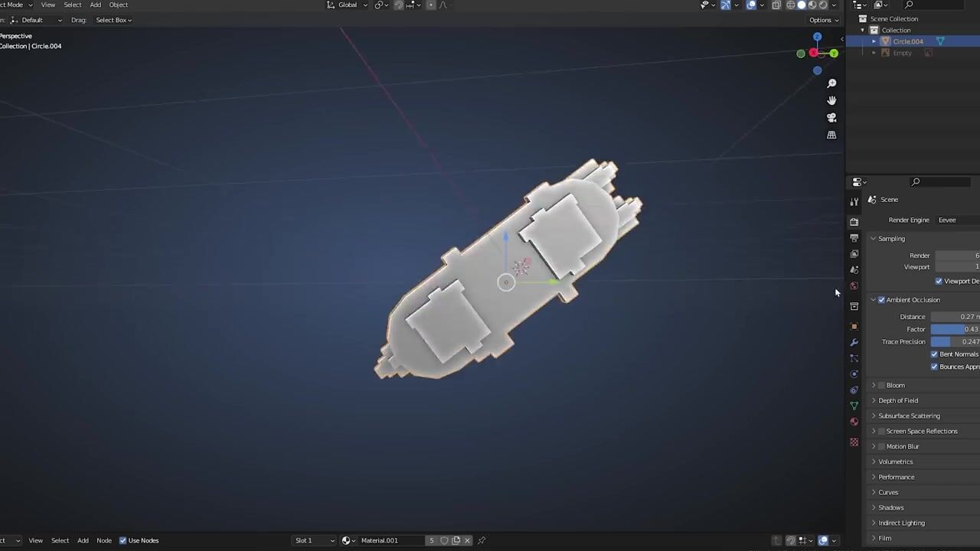Open the Output properties printer tab

[854, 238]
